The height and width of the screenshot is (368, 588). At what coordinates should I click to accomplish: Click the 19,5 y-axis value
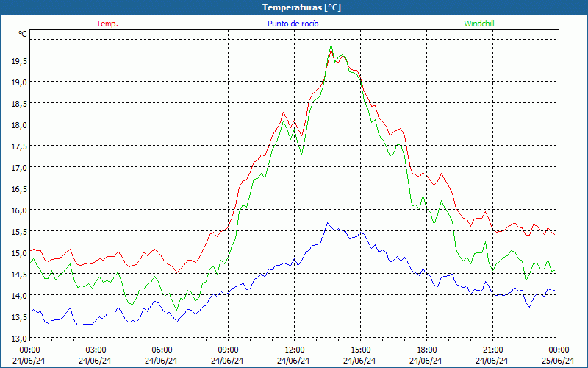pyautogui.click(x=19, y=60)
